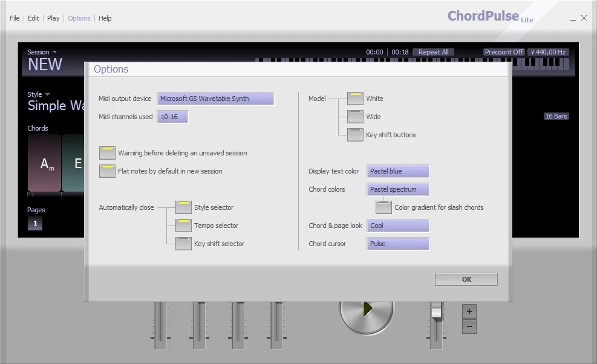This screenshot has width=597, height=364.
Task: Open the Edit menu
Action: [33, 18]
